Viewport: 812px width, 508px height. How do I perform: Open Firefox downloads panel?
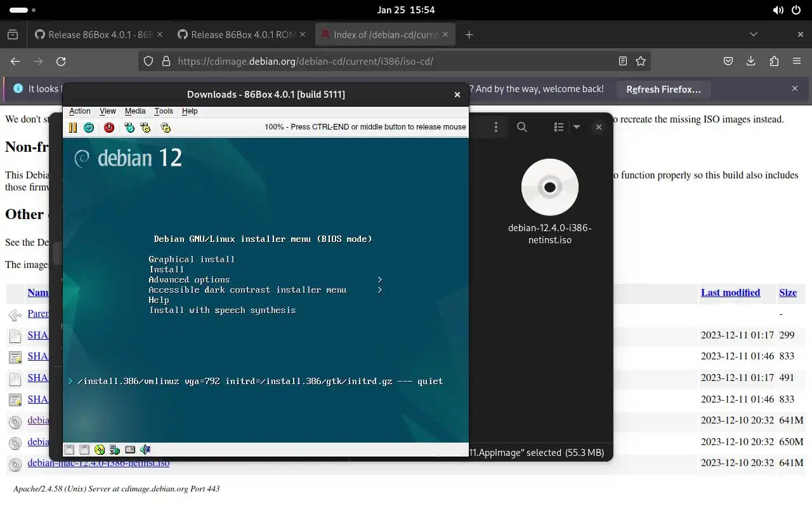(x=751, y=62)
